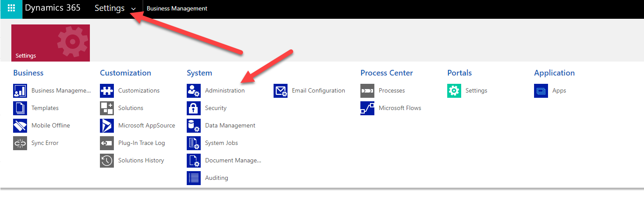Click the red Settings gear tile
The width and height of the screenshot is (644, 203).
51,43
